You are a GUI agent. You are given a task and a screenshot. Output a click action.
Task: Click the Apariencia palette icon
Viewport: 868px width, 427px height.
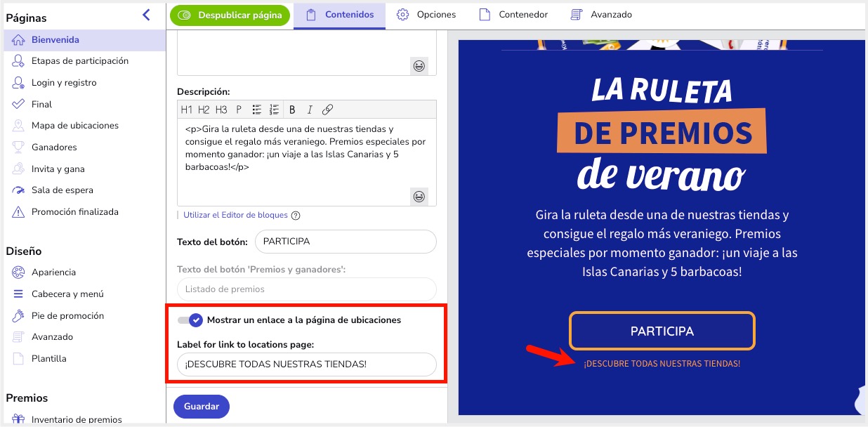click(18, 272)
